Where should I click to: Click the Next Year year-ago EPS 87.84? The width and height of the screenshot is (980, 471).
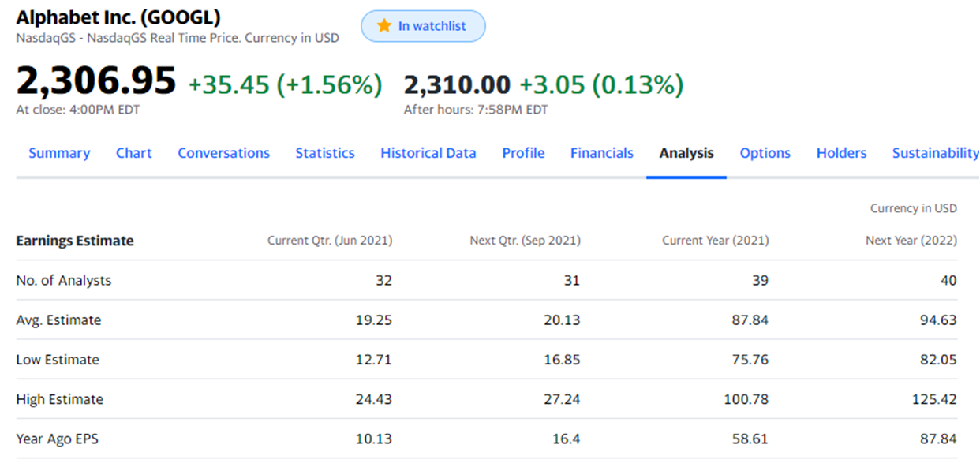click(x=939, y=438)
